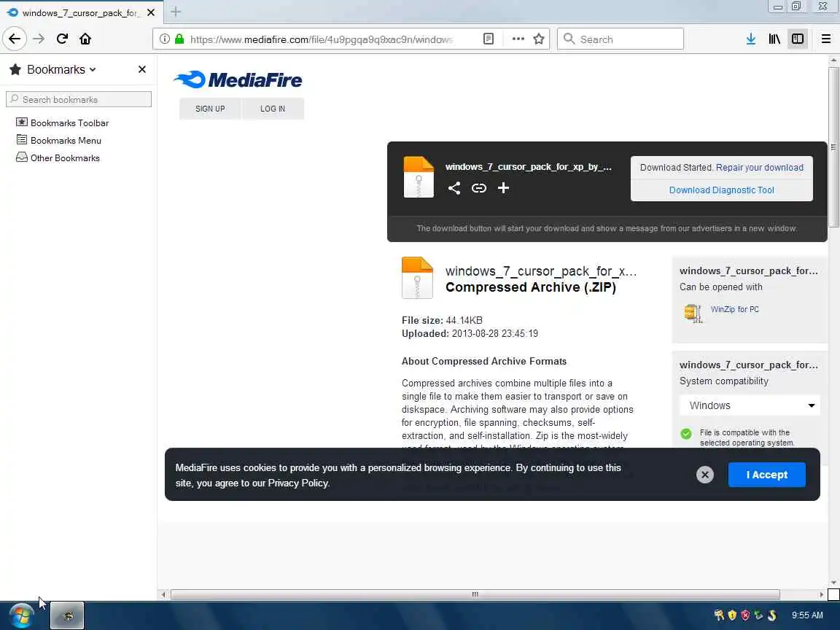Copy link with the chain icon

point(479,188)
